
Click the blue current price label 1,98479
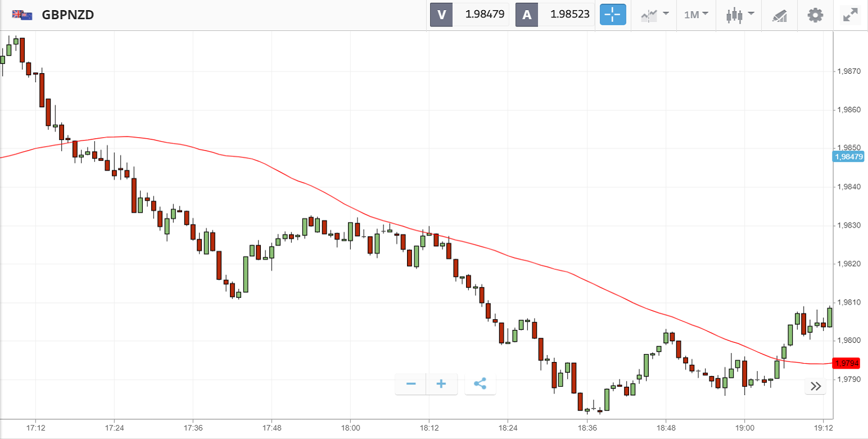[x=848, y=157]
